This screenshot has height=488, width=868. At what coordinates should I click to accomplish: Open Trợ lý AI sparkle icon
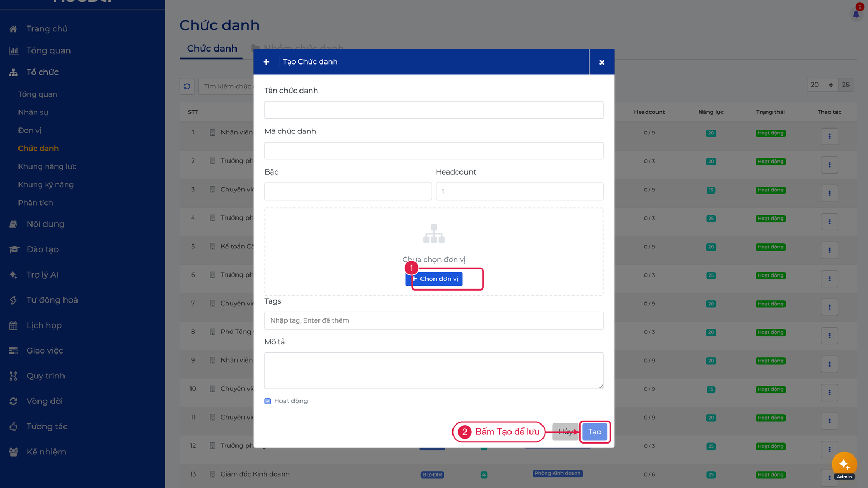click(x=14, y=275)
